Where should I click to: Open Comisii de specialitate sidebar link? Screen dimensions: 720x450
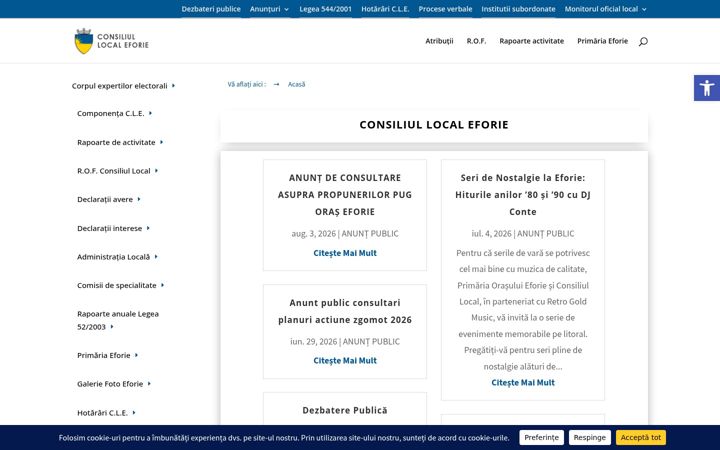click(117, 285)
